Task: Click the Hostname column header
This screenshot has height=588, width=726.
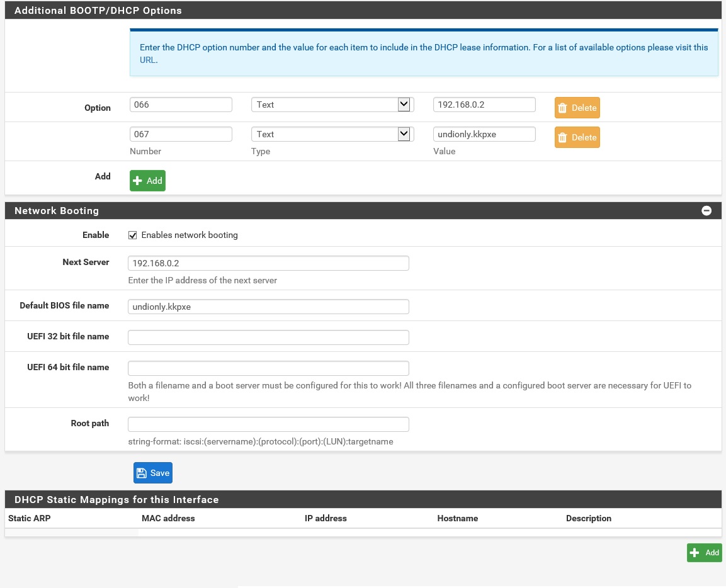Action: pos(458,518)
